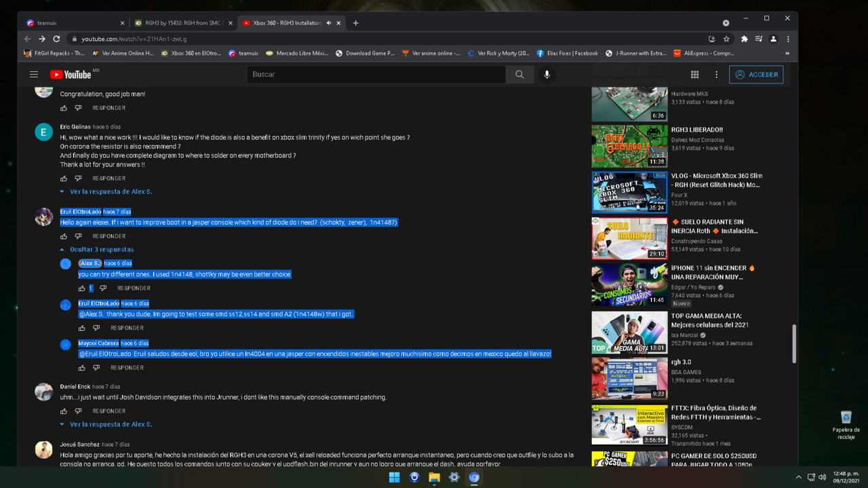Viewport: 868px width, 488px height.
Task: Reload the current page
Action: [57, 39]
